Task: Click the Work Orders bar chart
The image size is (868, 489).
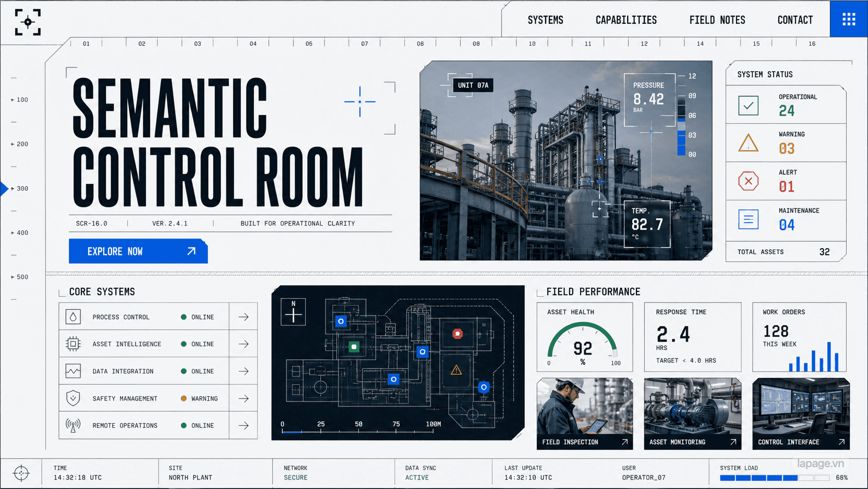Action: point(814,356)
